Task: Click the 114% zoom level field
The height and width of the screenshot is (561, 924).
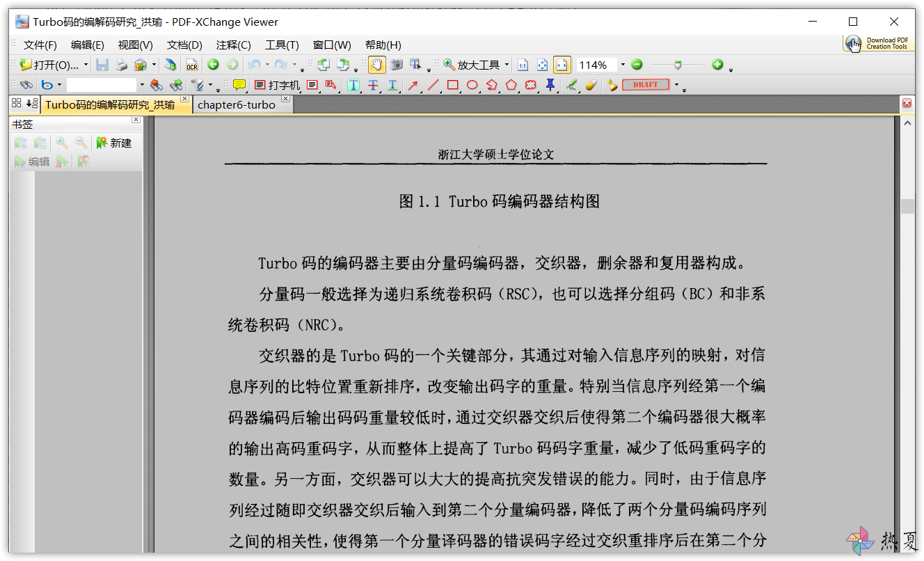Action: pos(596,65)
